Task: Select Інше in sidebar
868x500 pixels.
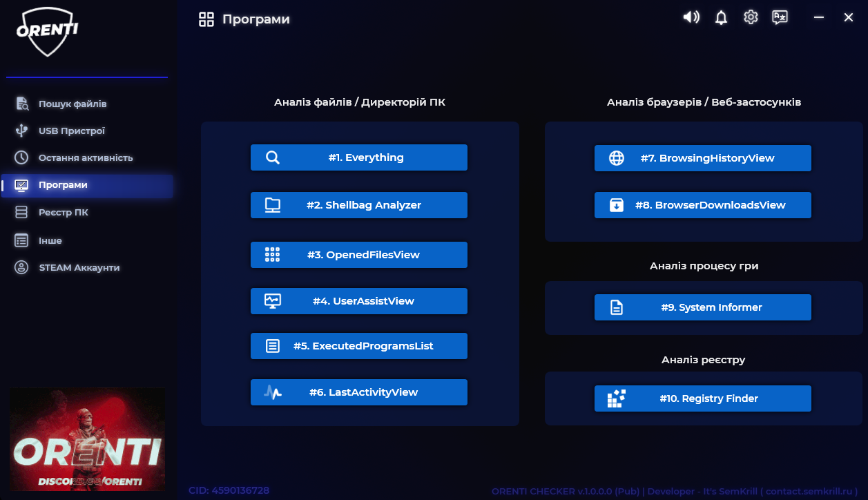Action: [50, 240]
